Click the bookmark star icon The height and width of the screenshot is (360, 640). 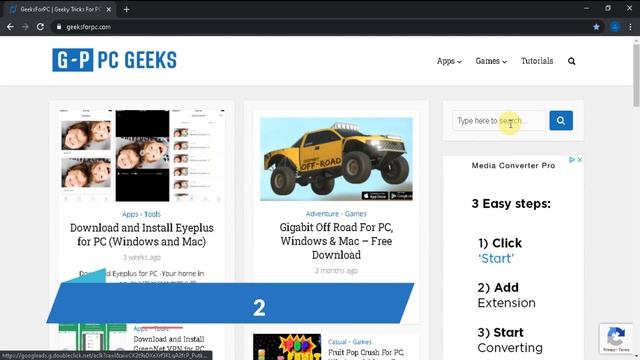click(596, 27)
